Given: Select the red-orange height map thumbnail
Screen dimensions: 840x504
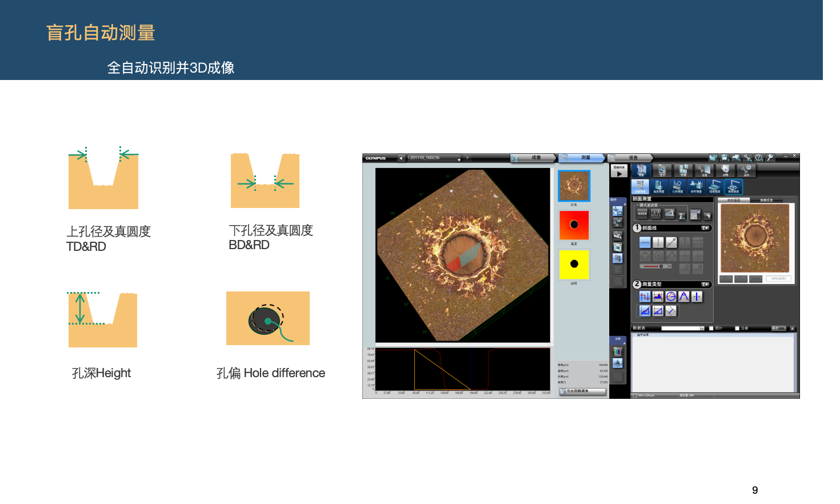Looking at the screenshot, I should pos(574,225).
